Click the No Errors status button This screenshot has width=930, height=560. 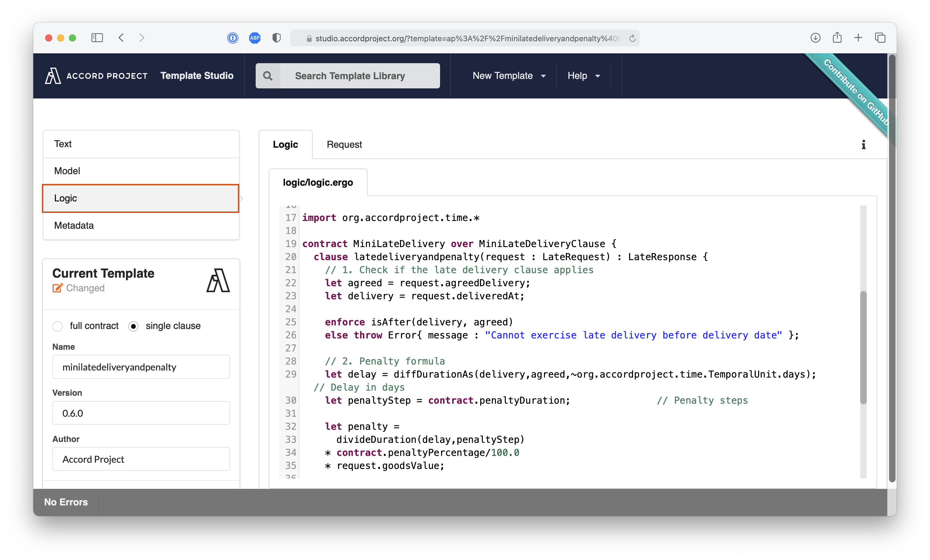pos(66,502)
